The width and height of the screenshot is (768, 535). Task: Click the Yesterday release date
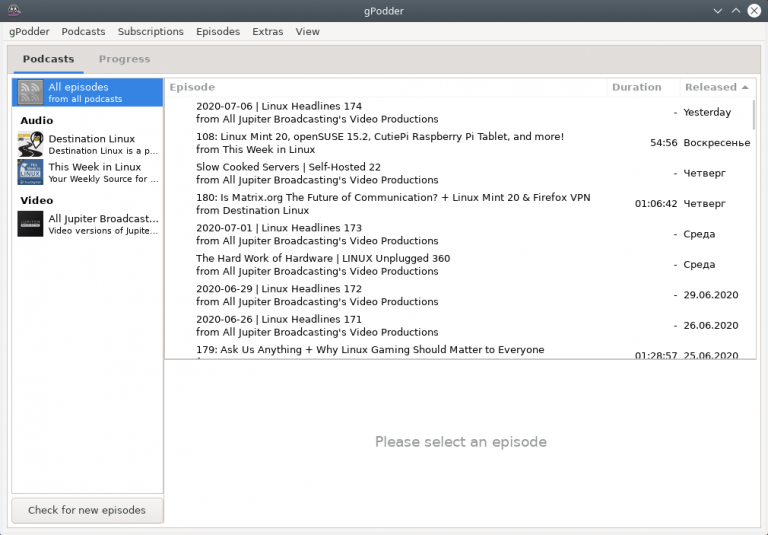pyautogui.click(x=707, y=112)
